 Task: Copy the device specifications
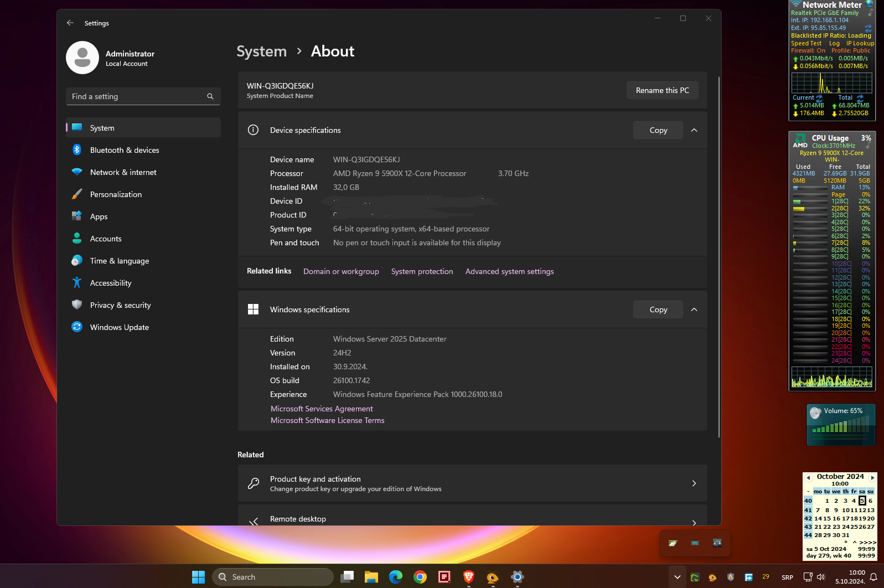coord(658,130)
